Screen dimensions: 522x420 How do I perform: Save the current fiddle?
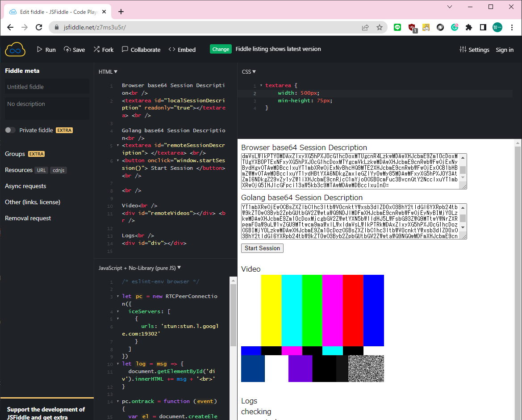coord(74,50)
